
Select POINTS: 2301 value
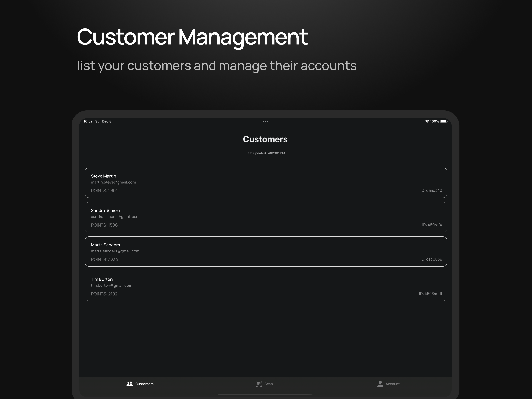click(104, 191)
